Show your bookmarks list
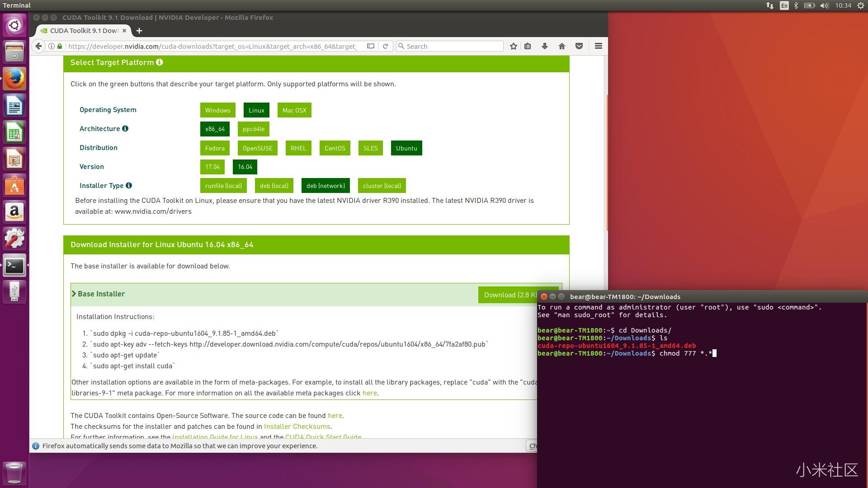Image resolution: width=868 pixels, height=488 pixels. [x=528, y=46]
